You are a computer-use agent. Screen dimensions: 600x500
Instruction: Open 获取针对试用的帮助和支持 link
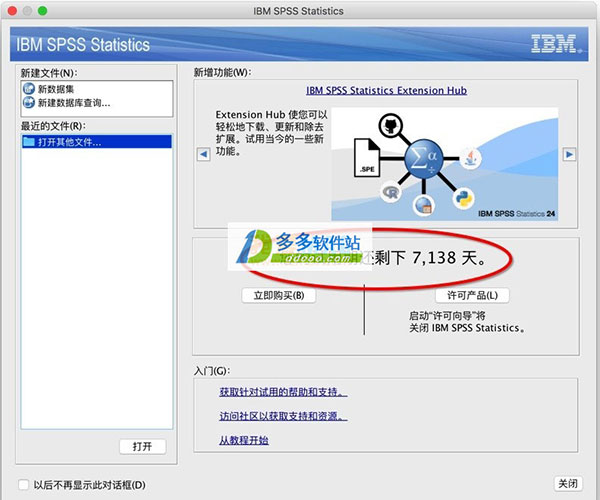pyautogui.click(x=284, y=392)
